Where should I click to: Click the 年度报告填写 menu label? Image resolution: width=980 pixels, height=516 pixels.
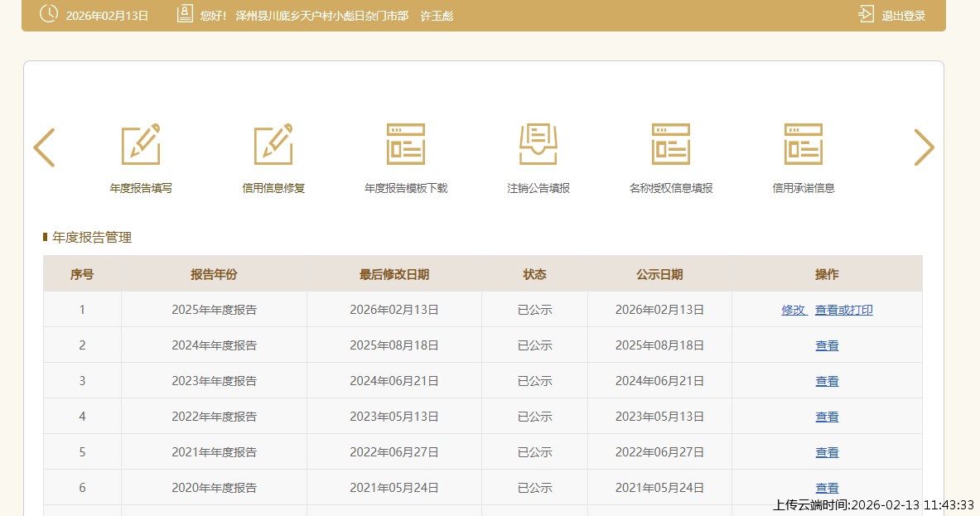[x=141, y=188]
